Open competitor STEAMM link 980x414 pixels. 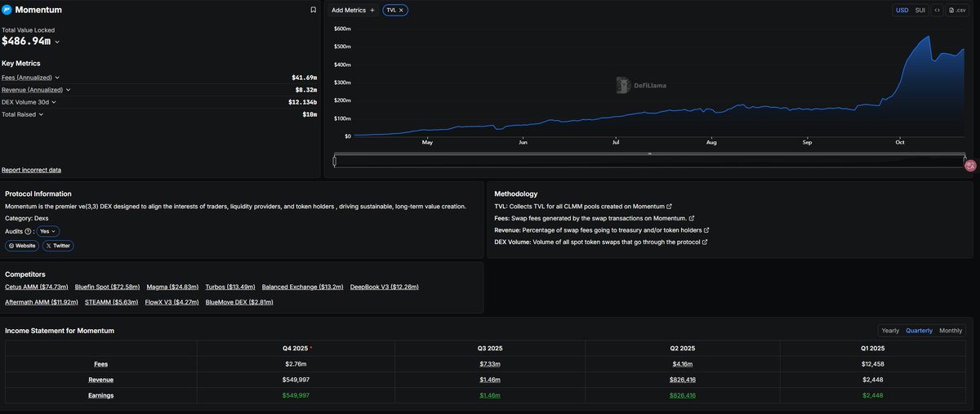coord(112,302)
